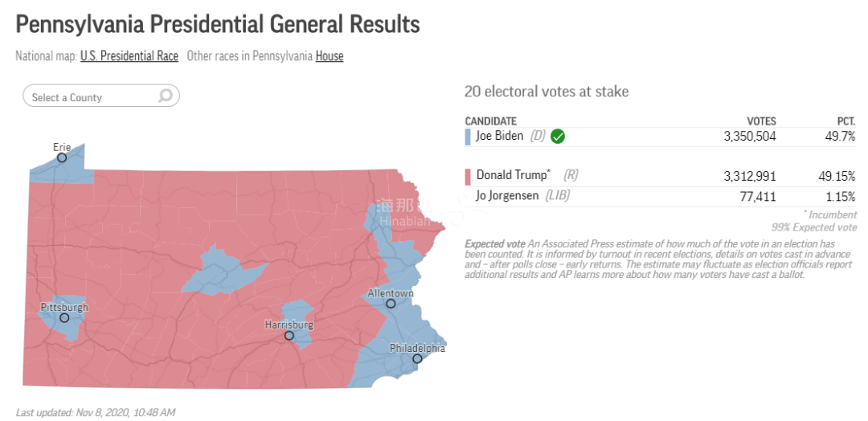
Task: Click the red swatch next to Donald Trump
Action: click(468, 177)
